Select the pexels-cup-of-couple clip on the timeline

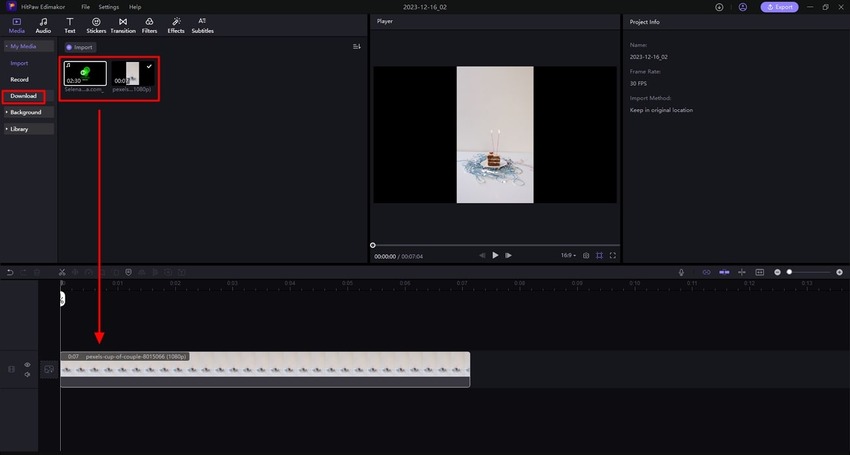click(x=265, y=369)
